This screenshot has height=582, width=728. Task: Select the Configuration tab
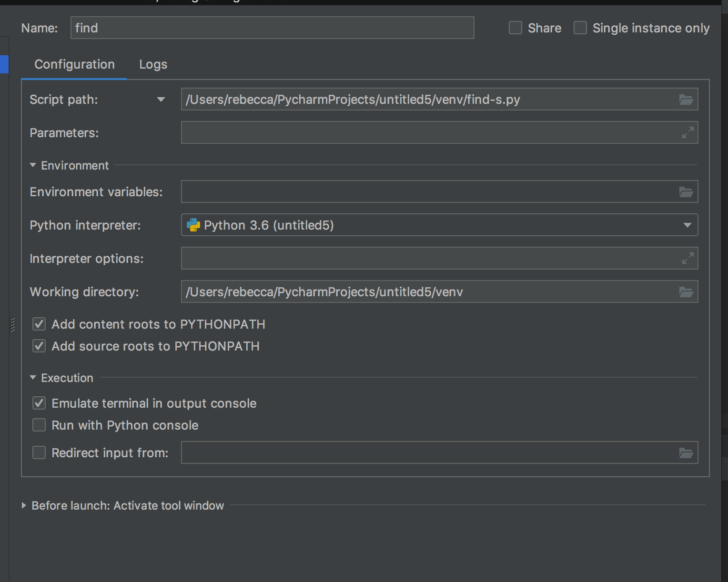coord(74,64)
